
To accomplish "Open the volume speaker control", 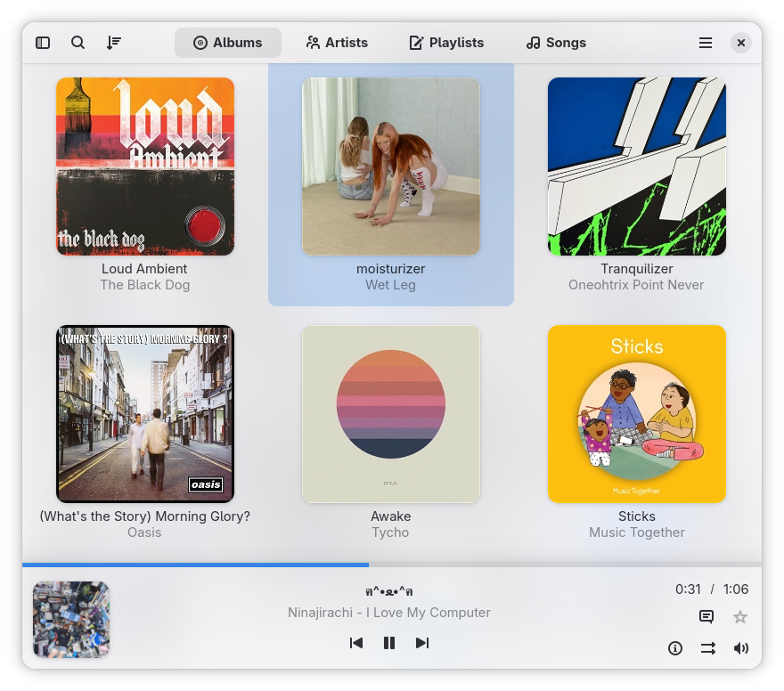I will pyautogui.click(x=741, y=648).
